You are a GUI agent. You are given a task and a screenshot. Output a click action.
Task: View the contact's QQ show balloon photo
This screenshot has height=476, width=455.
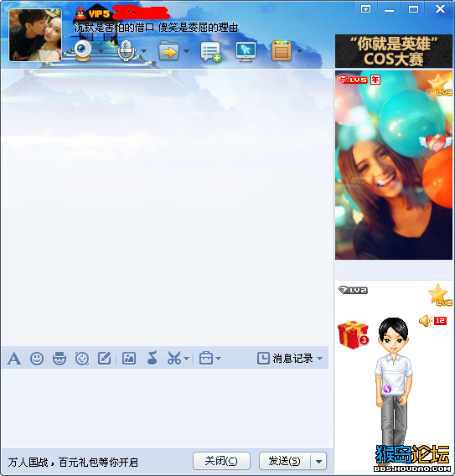pyautogui.click(x=394, y=165)
